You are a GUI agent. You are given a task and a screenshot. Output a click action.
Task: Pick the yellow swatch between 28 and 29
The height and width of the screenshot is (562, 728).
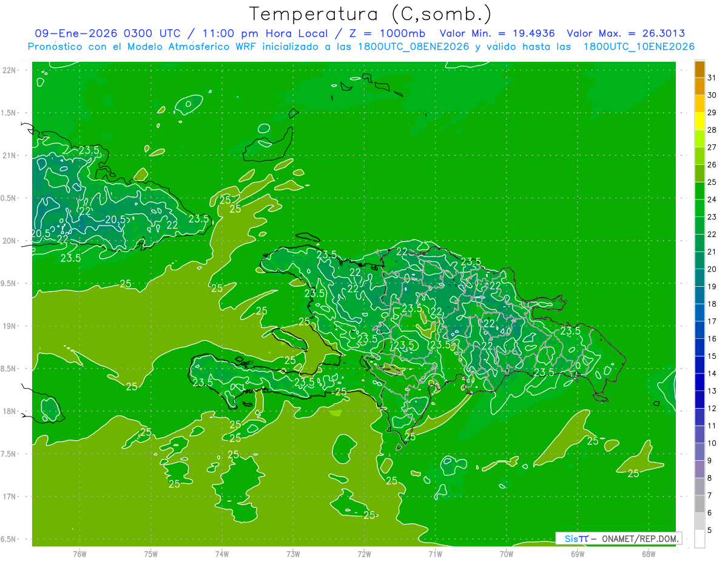pyautogui.click(x=699, y=121)
